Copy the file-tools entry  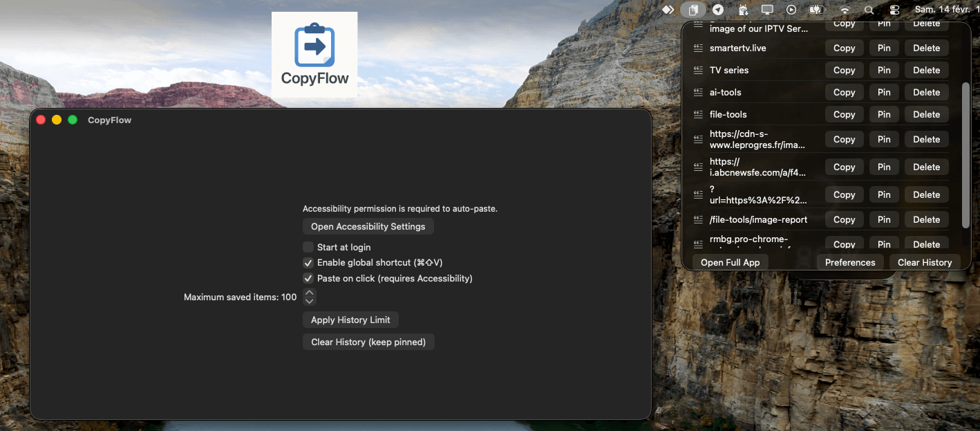tap(843, 113)
